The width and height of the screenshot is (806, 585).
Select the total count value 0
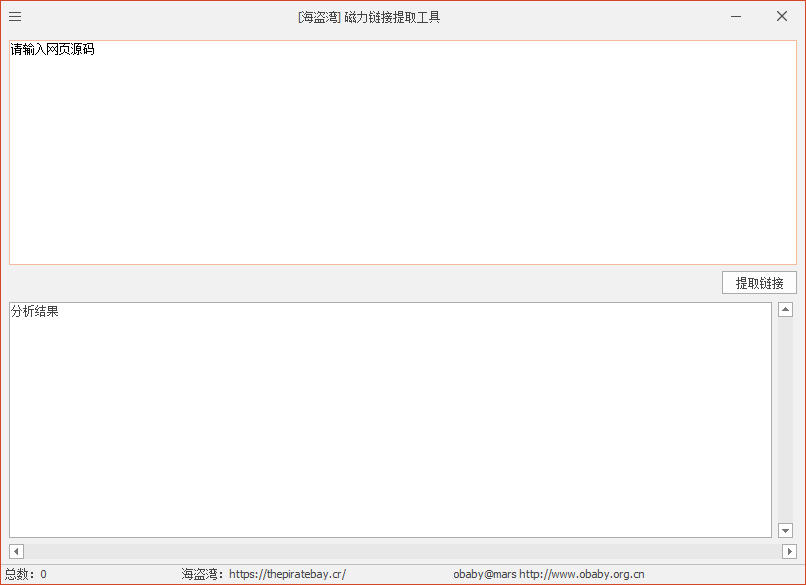pyautogui.click(x=43, y=574)
